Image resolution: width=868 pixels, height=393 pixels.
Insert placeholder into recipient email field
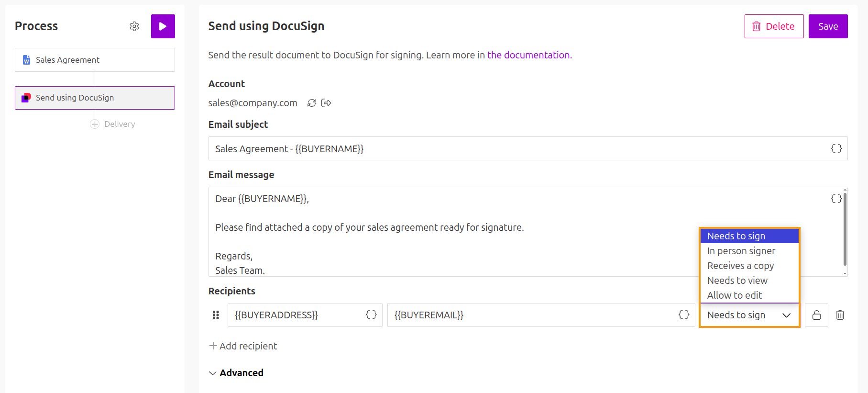point(684,314)
